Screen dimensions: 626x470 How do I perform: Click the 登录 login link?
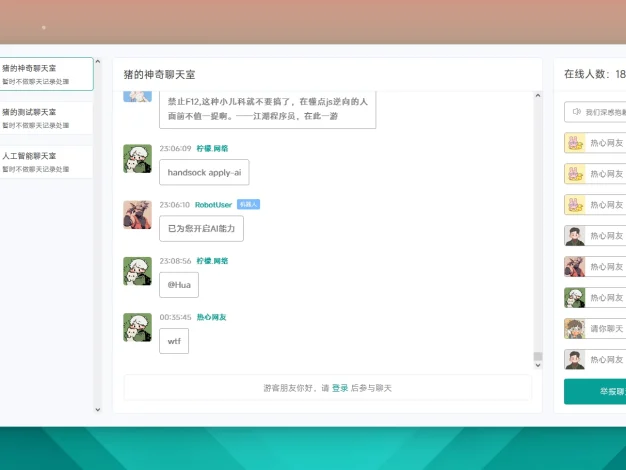tap(340, 388)
